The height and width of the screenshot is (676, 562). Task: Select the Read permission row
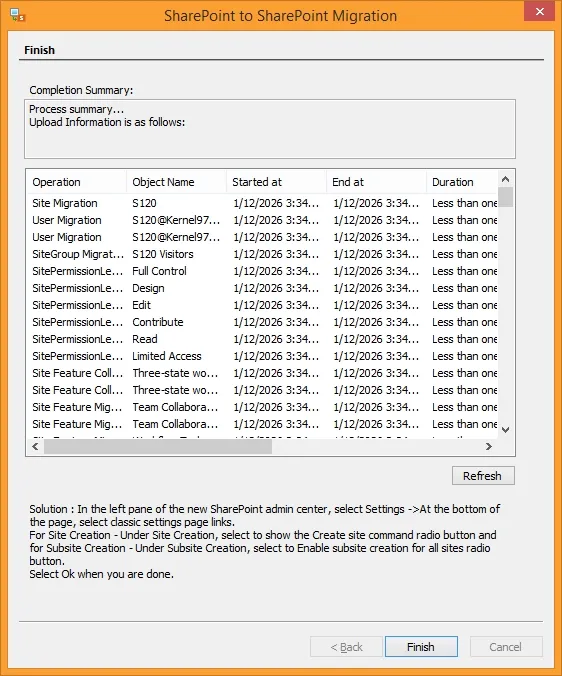262,339
